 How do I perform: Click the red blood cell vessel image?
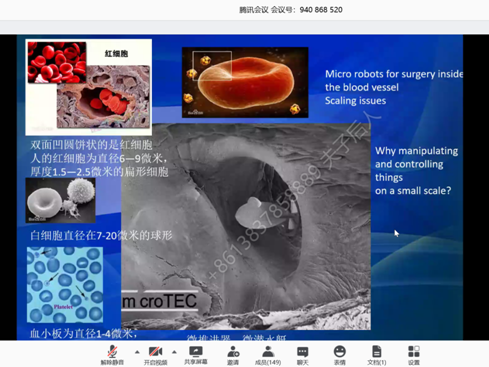(89, 87)
